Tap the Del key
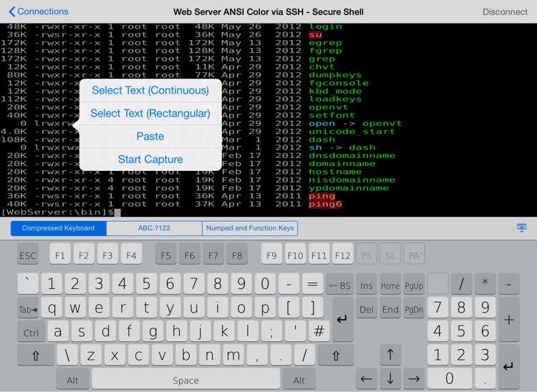537x392 pixels. point(367,308)
